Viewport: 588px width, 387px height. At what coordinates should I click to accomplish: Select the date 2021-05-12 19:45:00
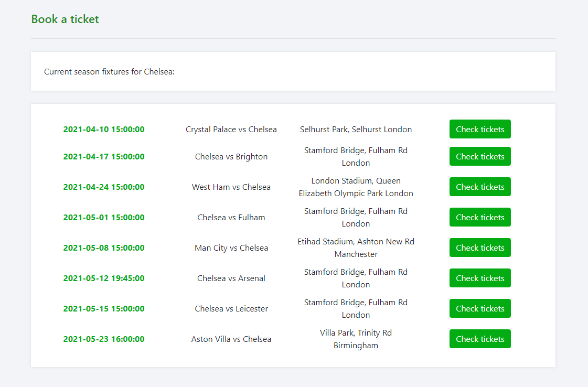pos(103,278)
